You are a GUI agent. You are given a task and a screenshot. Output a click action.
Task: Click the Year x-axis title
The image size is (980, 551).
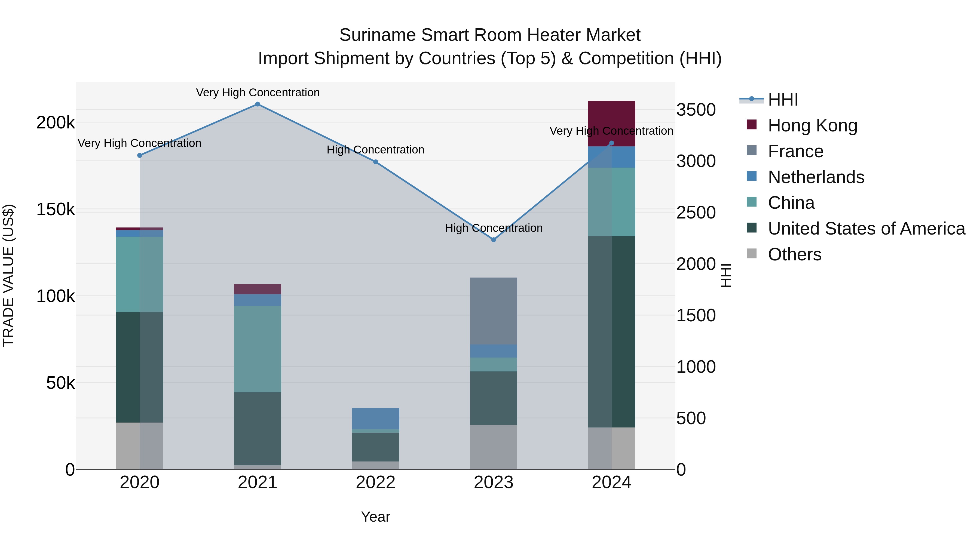pos(375,517)
